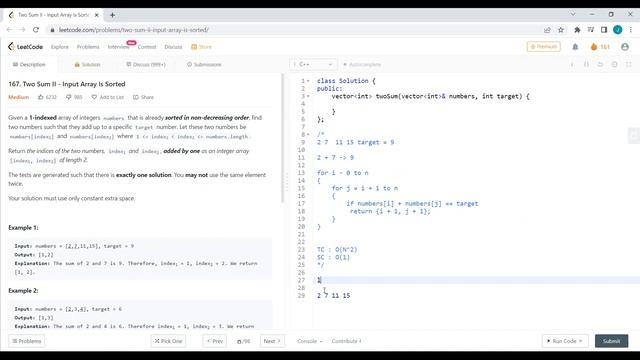
Task: Collapse the fold arrow on line 3
Action: (x=308, y=96)
